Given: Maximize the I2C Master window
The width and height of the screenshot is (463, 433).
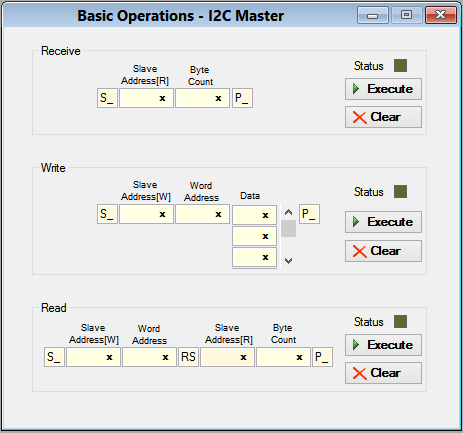Looking at the screenshot, I should (407, 15).
